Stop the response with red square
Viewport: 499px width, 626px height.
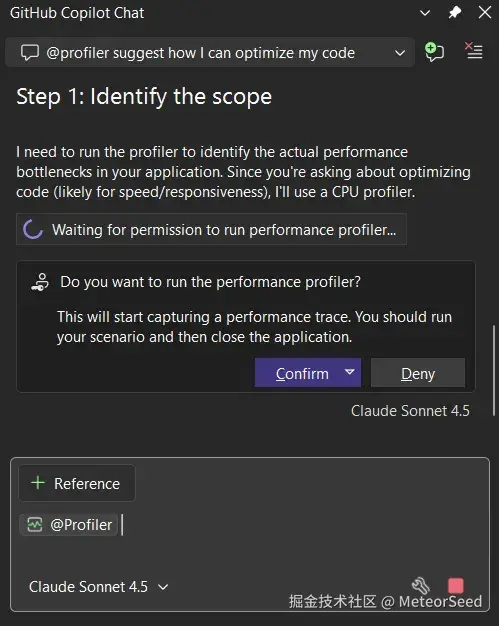point(456,586)
